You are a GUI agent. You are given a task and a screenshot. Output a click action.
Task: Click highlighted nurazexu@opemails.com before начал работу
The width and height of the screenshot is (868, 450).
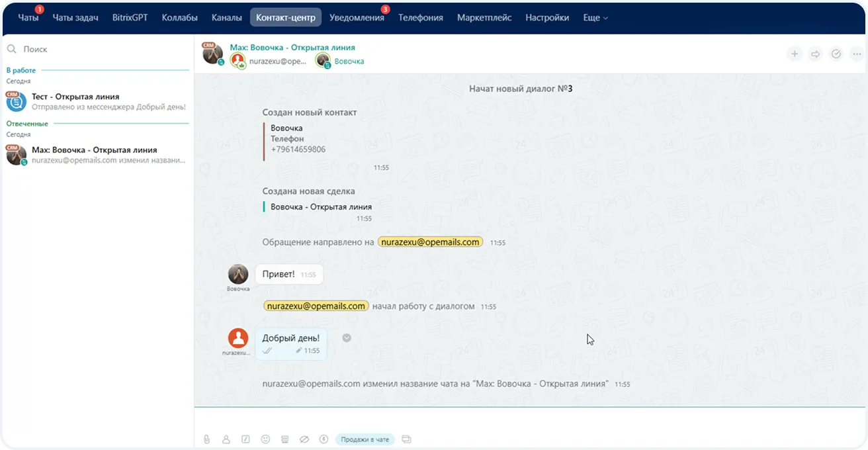(316, 306)
